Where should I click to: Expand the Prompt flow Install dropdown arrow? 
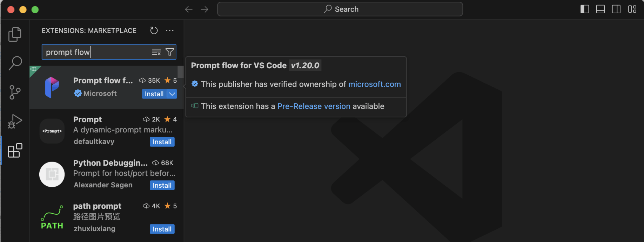[x=172, y=94]
